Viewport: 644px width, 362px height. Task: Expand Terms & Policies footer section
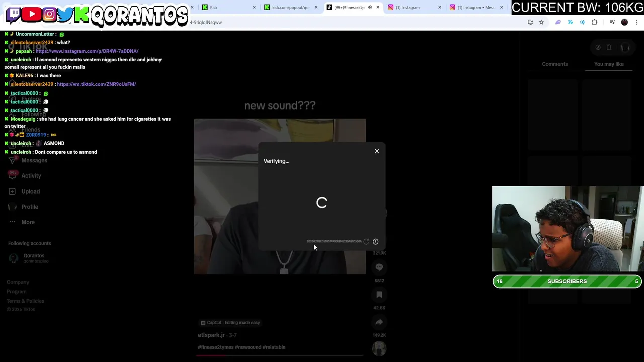[x=25, y=301]
